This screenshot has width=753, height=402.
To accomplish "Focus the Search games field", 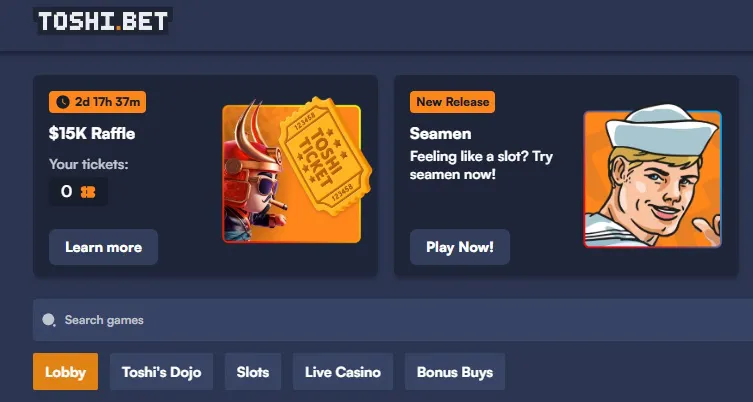I will (393, 320).
